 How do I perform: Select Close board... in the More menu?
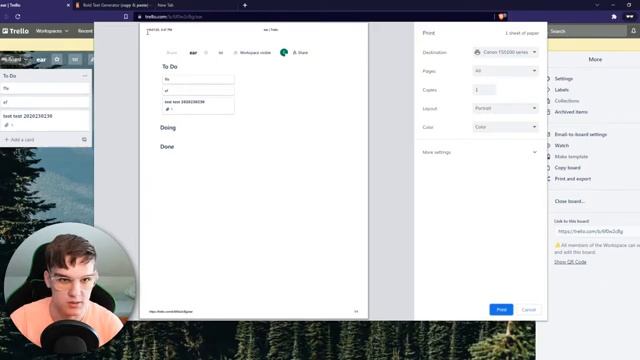click(x=569, y=201)
